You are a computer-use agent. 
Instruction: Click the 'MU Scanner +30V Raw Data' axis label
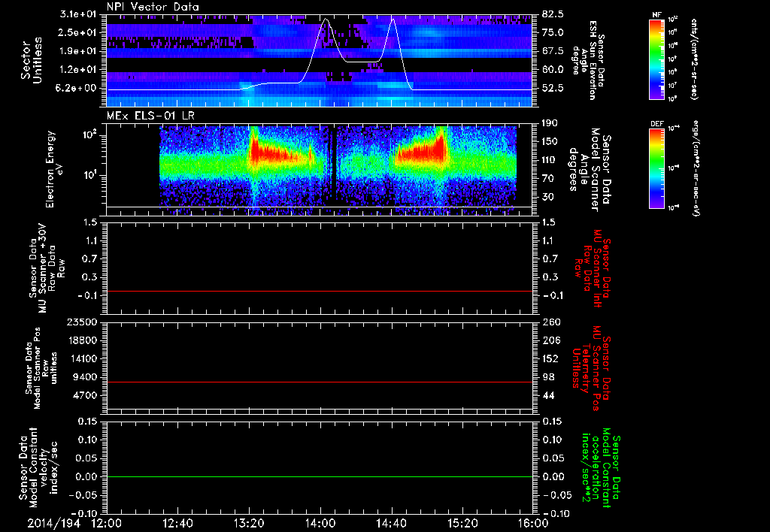47,268
